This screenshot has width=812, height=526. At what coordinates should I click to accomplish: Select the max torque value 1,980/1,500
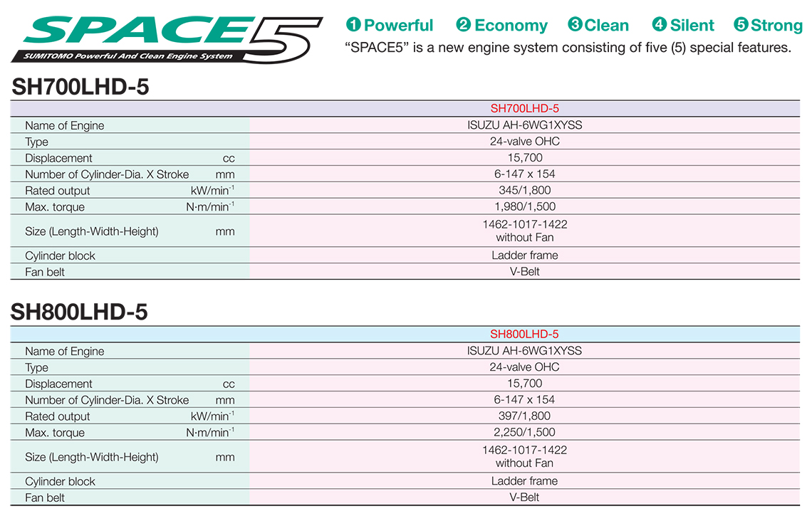point(524,206)
